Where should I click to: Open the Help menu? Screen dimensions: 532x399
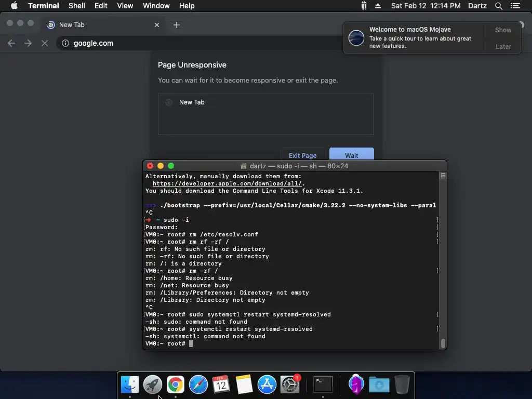click(187, 6)
